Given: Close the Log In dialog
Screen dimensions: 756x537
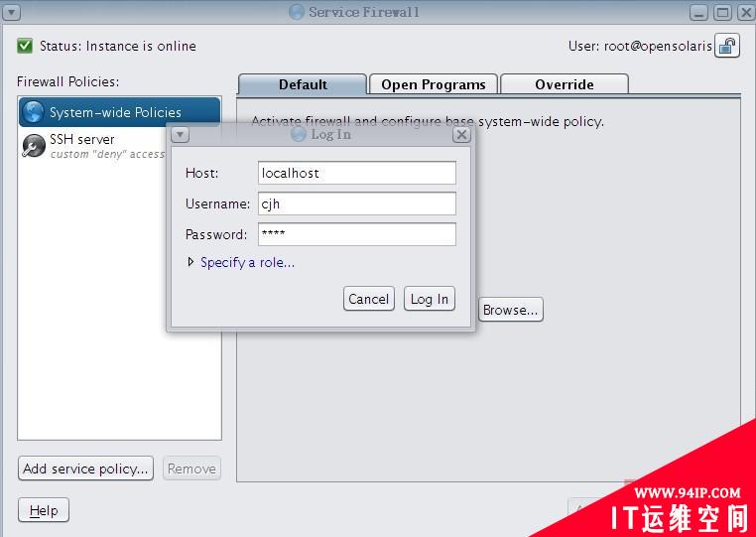Looking at the screenshot, I should click(x=461, y=135).
